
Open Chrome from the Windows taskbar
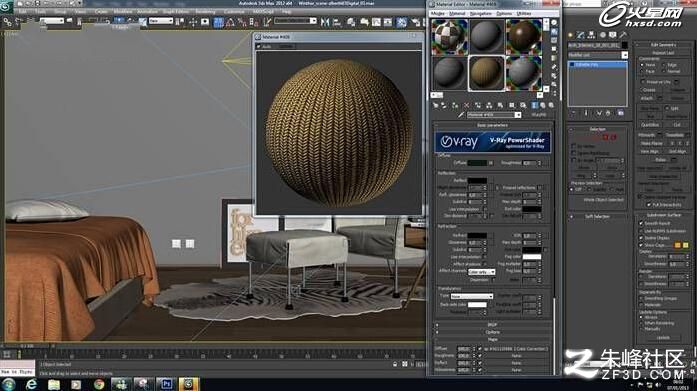(x=99, y=383)
